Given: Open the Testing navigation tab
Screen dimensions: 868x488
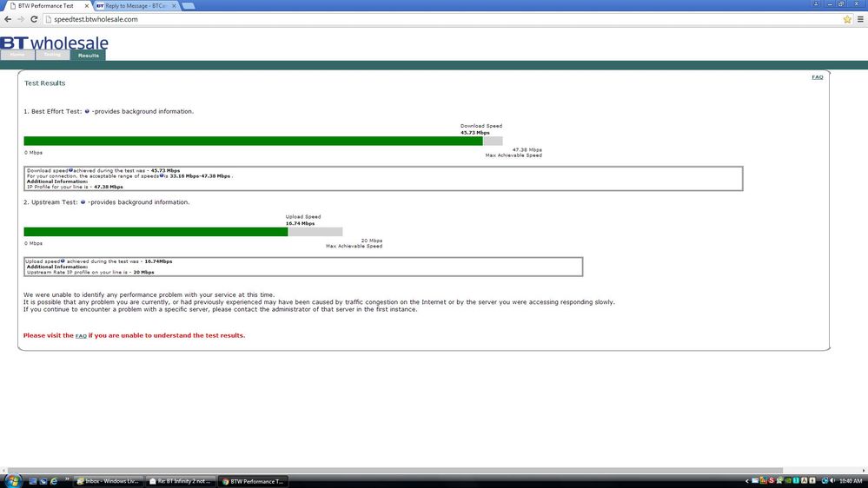Looking at the screenshot, I should tap(53, 55).
